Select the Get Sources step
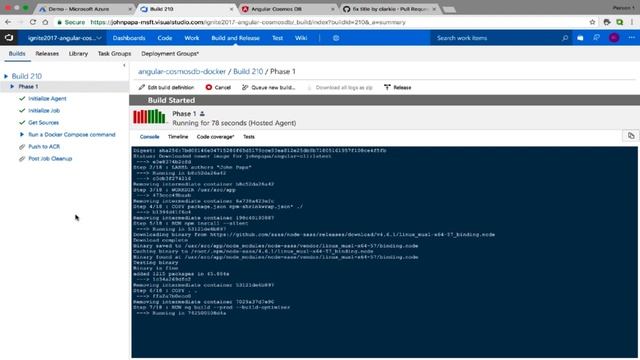Screen dimensions: 640x360 [x=43, y=122]
